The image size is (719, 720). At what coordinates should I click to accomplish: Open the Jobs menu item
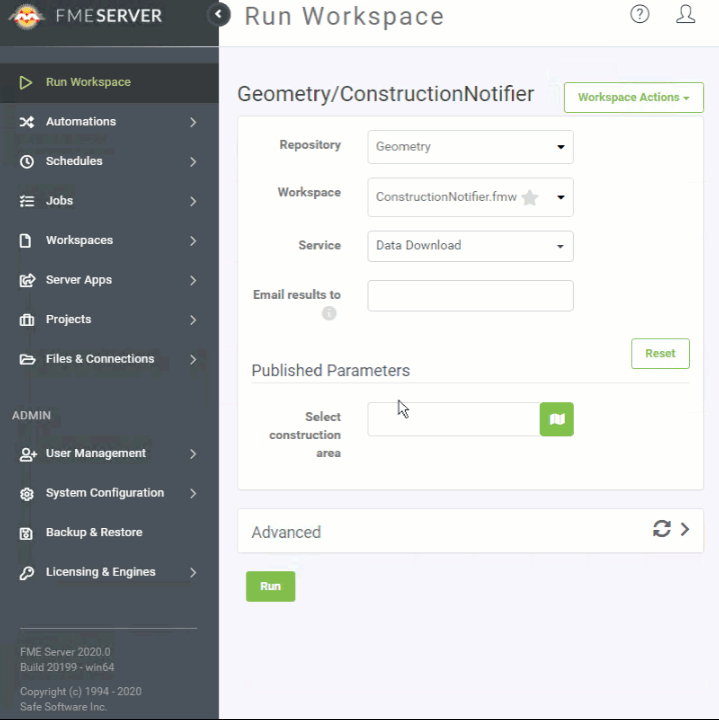click(x=109, y=201)
